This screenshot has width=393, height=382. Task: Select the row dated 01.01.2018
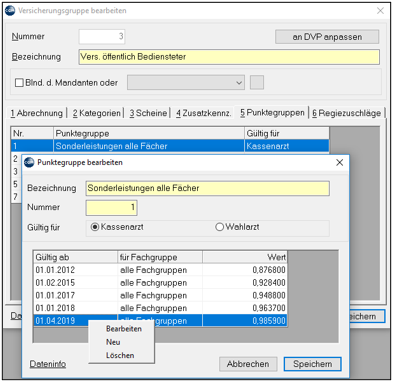(160, 308)
